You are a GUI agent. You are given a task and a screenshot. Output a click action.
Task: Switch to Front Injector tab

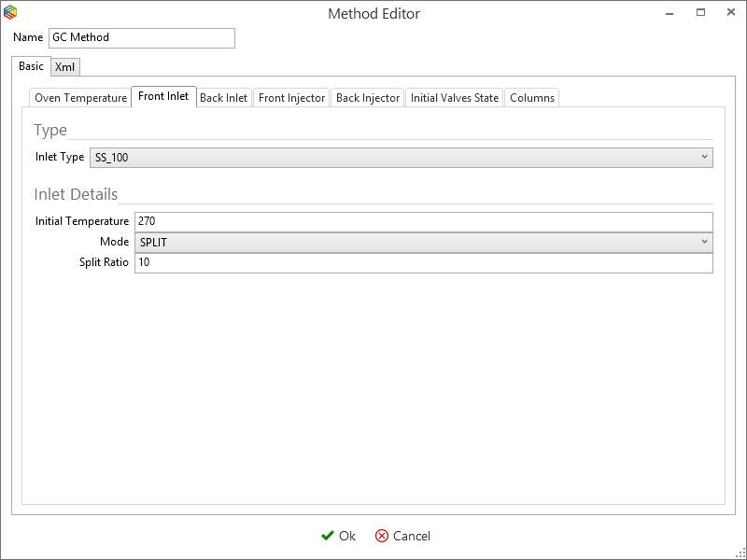[x=291, y=98]
